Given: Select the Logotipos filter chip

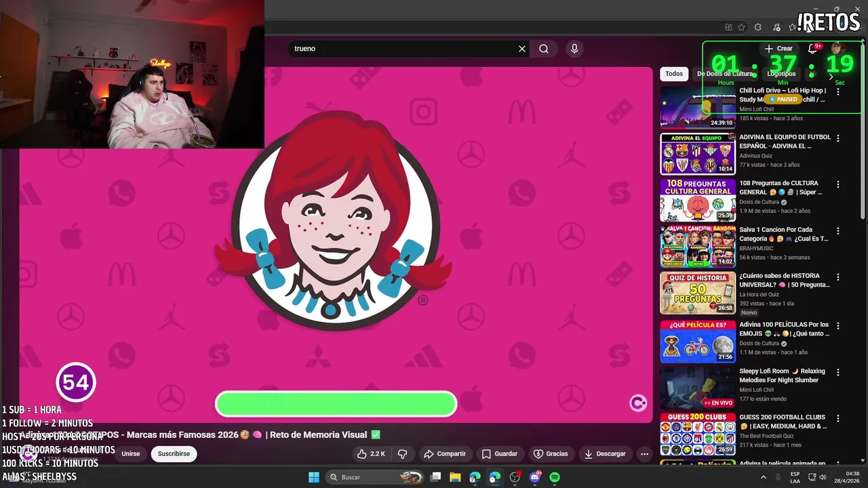Looking at the screenshot, I should point(781,74).
